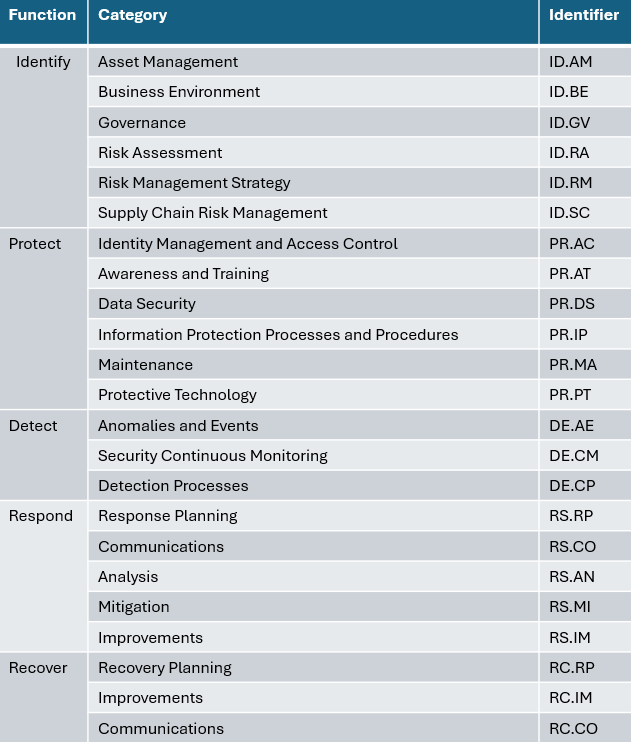Select the Protect function cell
Image resolution: width=631 pixels, height=742 pixels.
[x=43, y=319]
